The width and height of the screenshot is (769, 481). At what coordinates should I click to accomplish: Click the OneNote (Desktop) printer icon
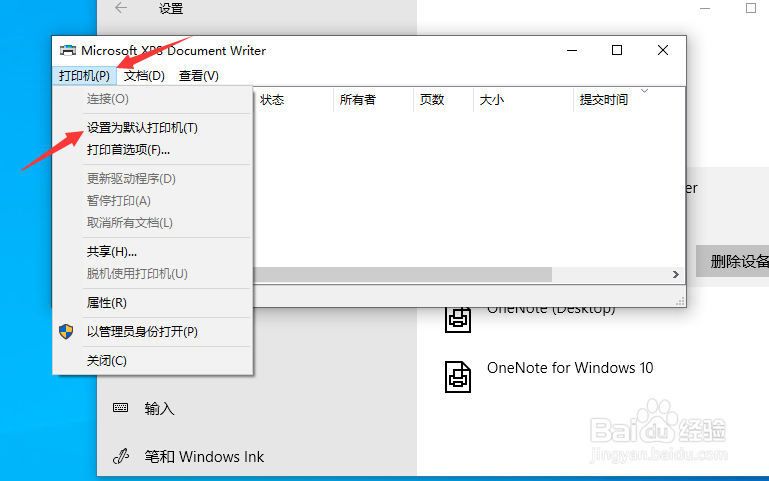(x=458, y=320)
